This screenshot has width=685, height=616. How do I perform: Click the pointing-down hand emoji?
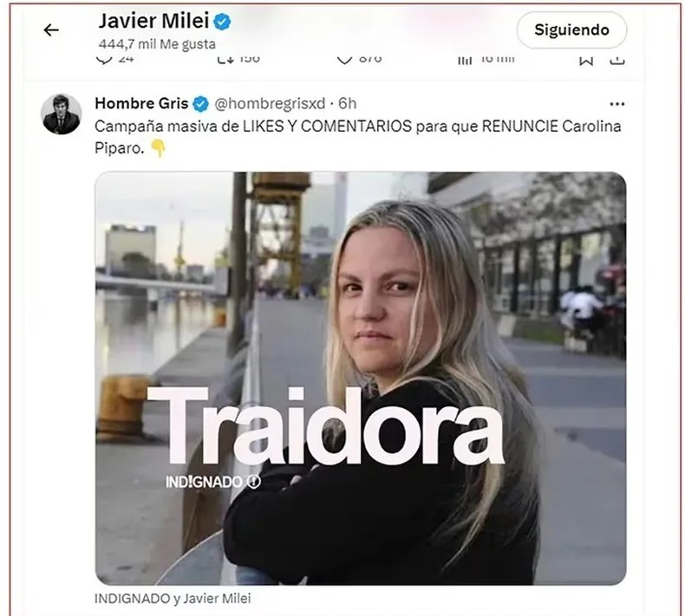(158, 148)
